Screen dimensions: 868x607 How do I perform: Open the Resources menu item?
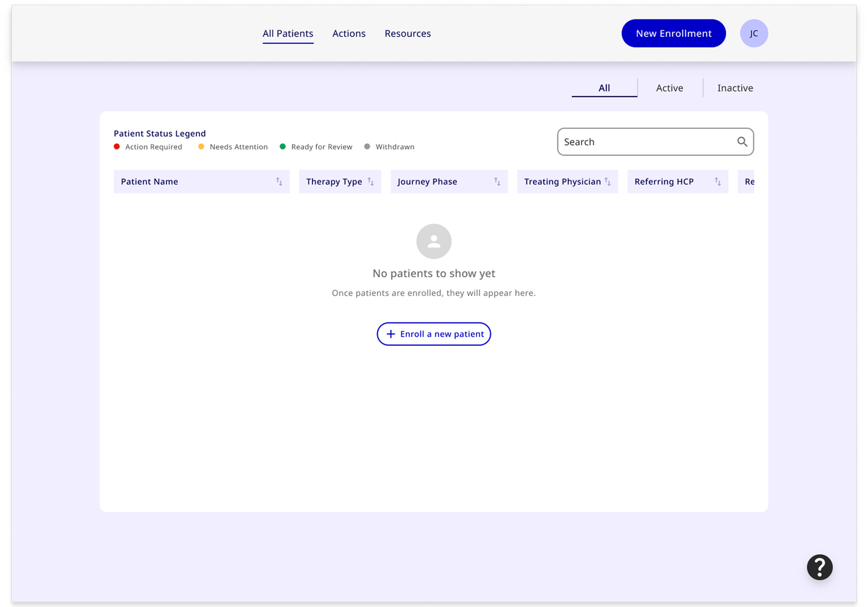407,33
